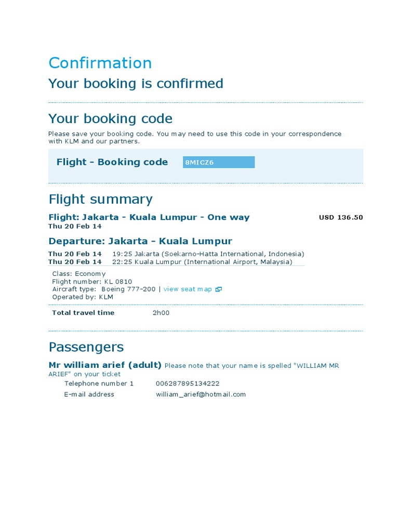Click the "Flight: Jakarta - Kuala Lumpur - One way" title

[149, 217]
